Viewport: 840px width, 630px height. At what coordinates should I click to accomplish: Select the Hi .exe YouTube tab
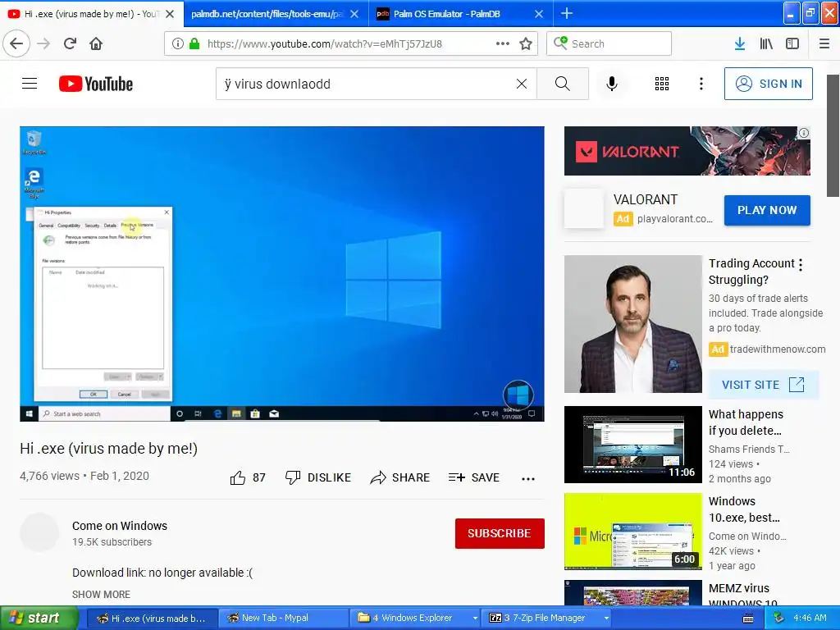pyautogui.click(x=83, y=14)
